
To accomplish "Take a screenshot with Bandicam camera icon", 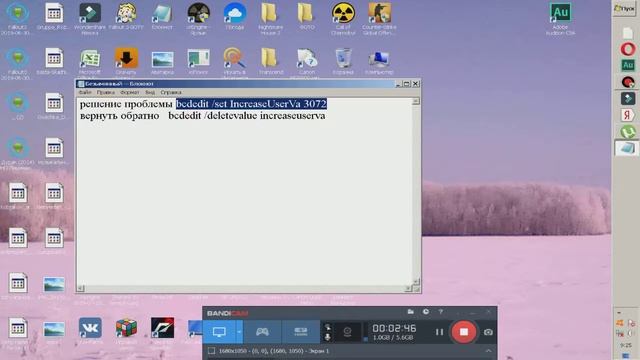I will 488,332.
